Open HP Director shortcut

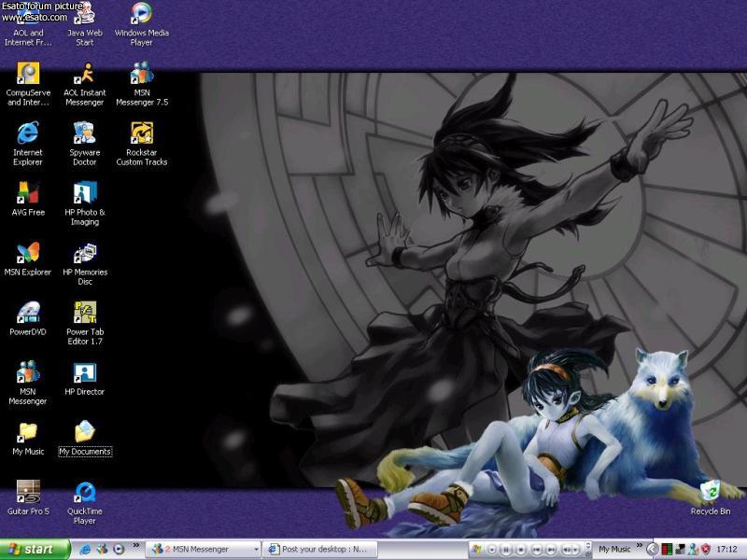[85, 379]
